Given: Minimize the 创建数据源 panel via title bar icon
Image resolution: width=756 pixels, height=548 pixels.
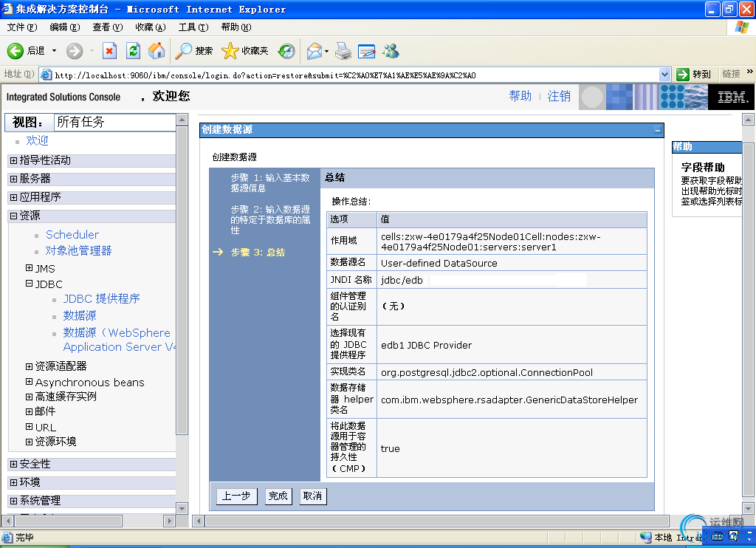Looking at the screenshot, I should pos(658,130).
